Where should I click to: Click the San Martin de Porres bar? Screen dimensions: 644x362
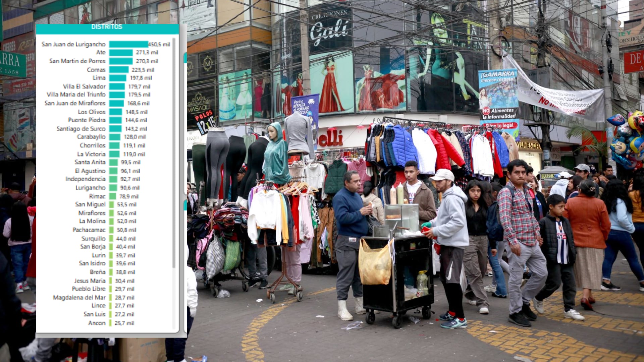(121, 61)
